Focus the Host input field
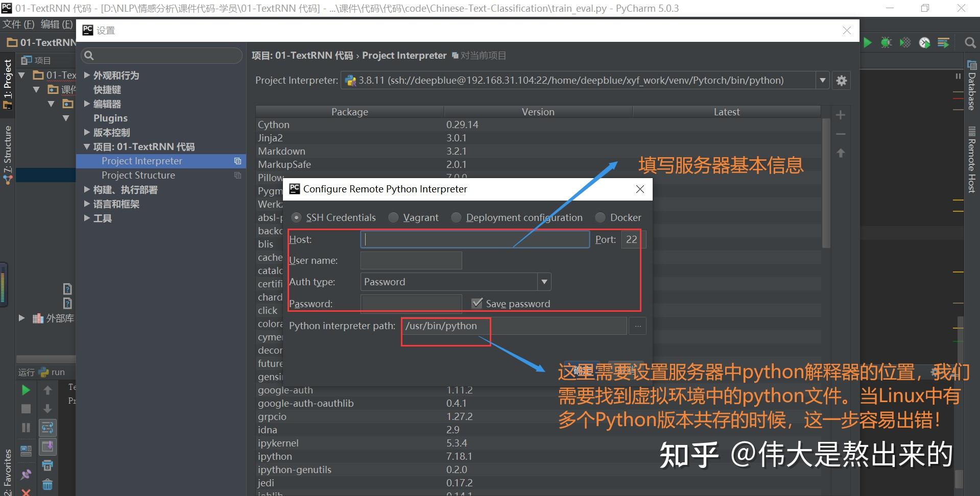The image size is (980, 496). (475, 239)
